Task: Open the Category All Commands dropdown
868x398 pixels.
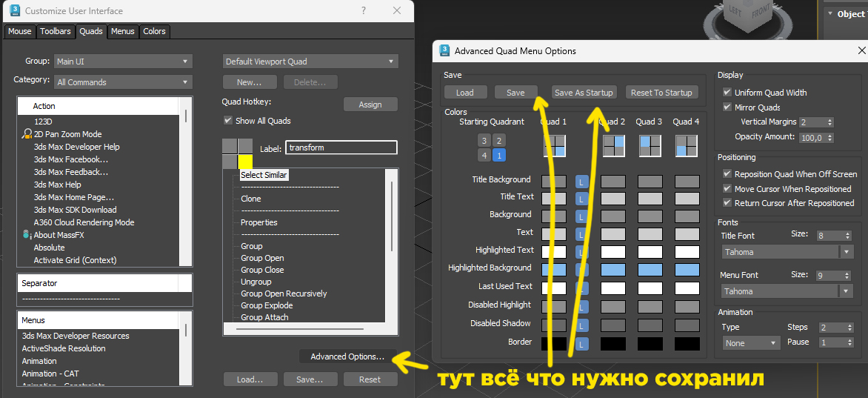Action: [x=123, y=82]
